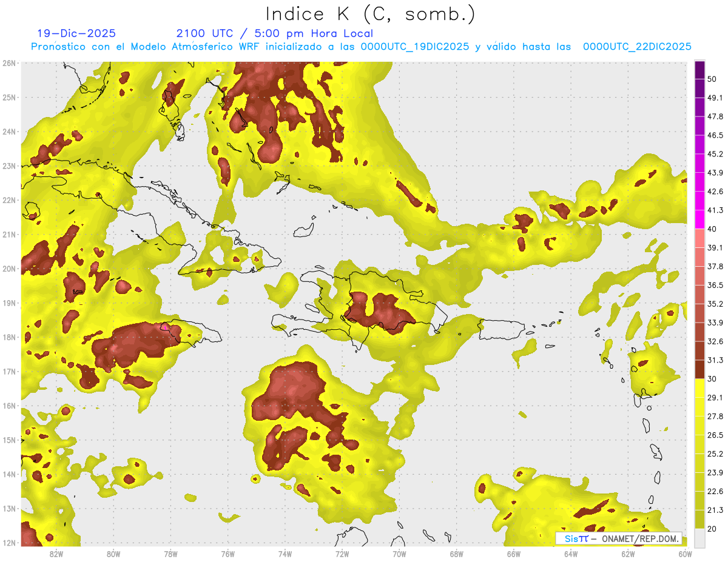
Task: Click the colorbar value '37.8'
Action: pos(715,266)
